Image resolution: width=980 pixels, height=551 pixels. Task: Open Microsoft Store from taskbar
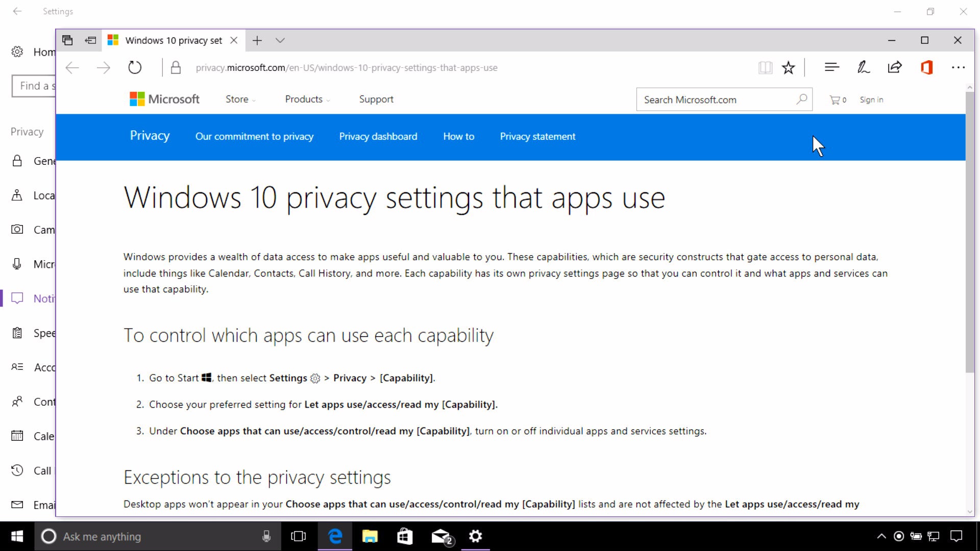point(404,536)
